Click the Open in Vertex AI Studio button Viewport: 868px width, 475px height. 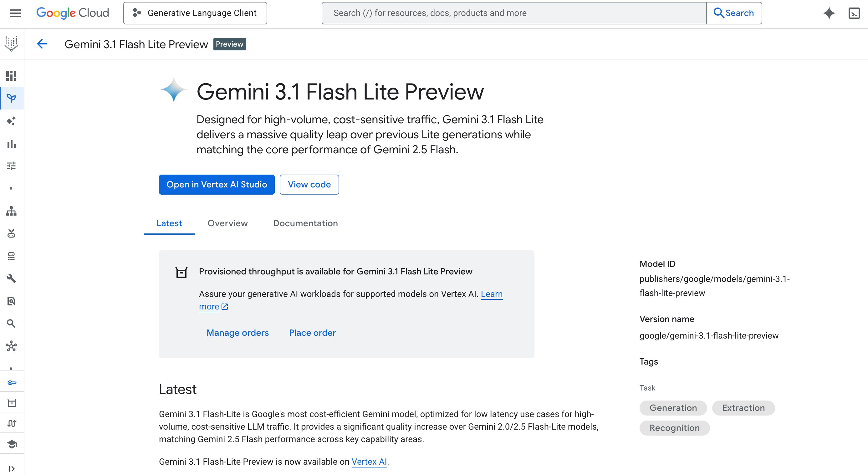217,184
